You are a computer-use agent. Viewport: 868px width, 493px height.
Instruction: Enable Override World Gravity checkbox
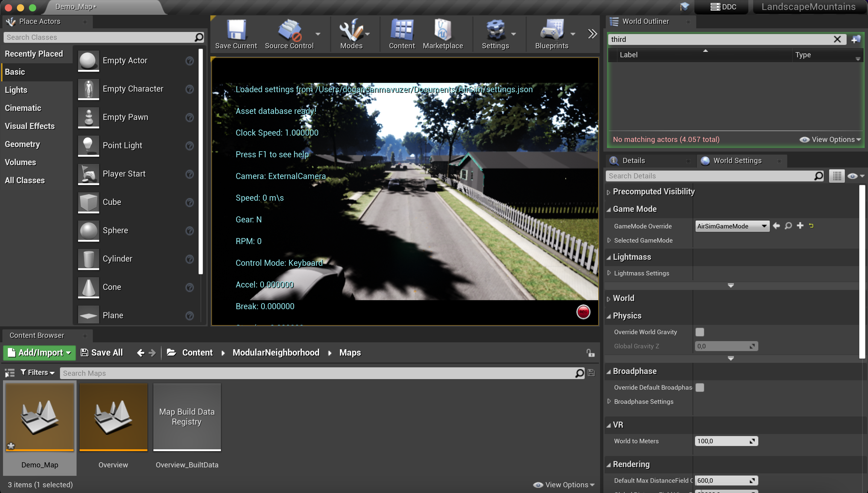(x=700, y=332)
